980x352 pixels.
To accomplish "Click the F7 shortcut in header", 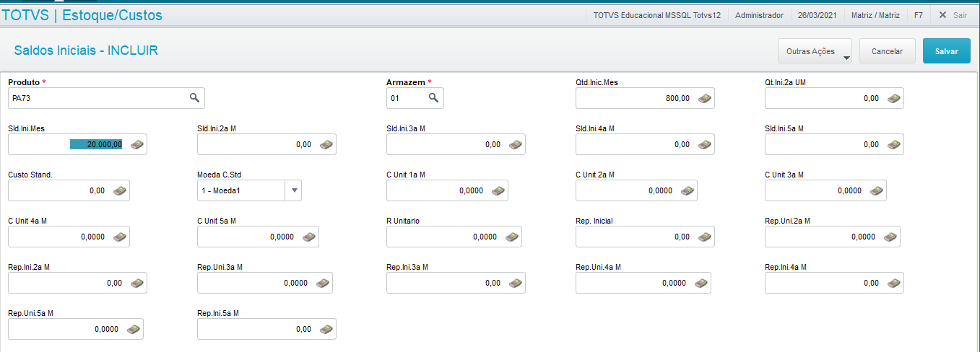I will [x=918, y=14].
